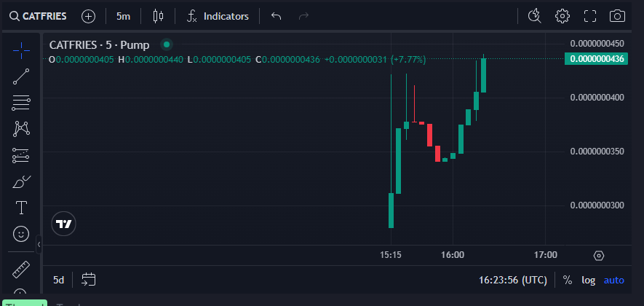644x306 pixels.
Task: Click the open value O0.0000000405 in legend
Action: (82, 60)
